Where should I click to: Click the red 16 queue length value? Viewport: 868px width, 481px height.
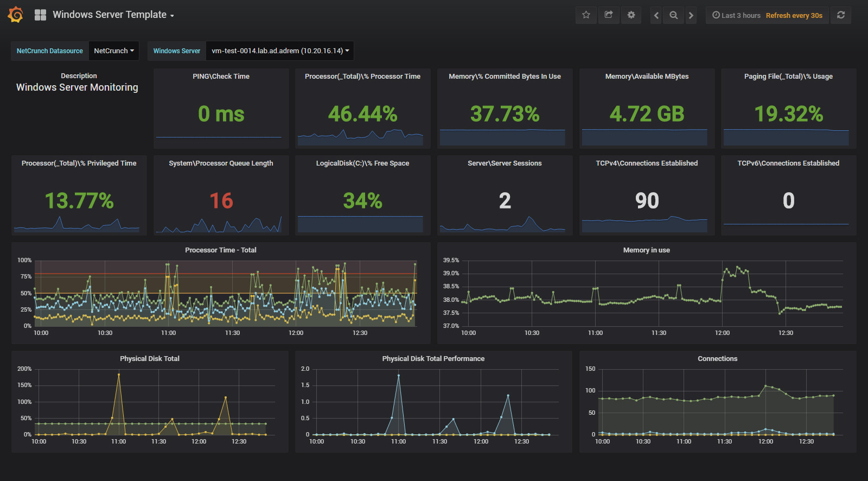click(221, 201)
